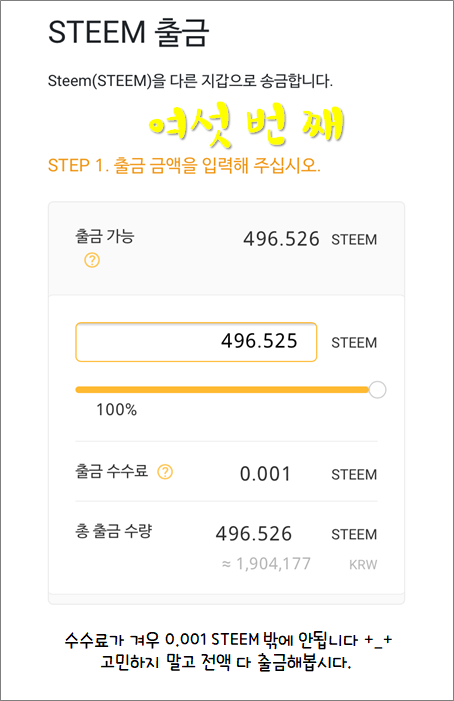This screenshot has height=701, width=454.
Task: Click the STEP 1 orange instruction text
Action: point(184,165)
